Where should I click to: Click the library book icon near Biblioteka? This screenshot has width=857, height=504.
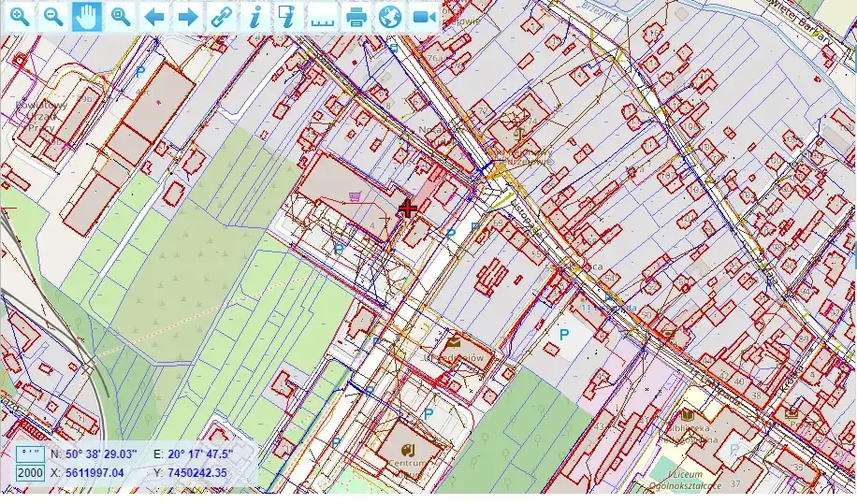pos(688,413)
